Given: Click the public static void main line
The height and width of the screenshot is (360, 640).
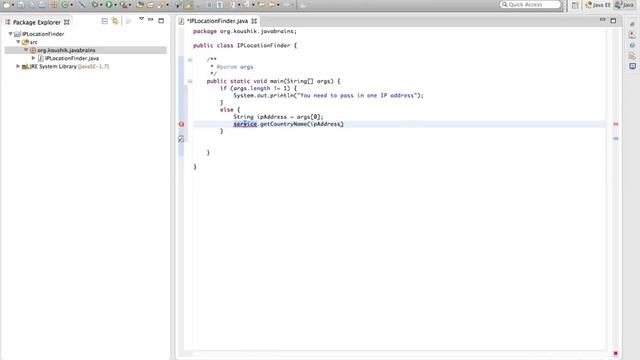Looking at the screenshot, I should 273,81.
